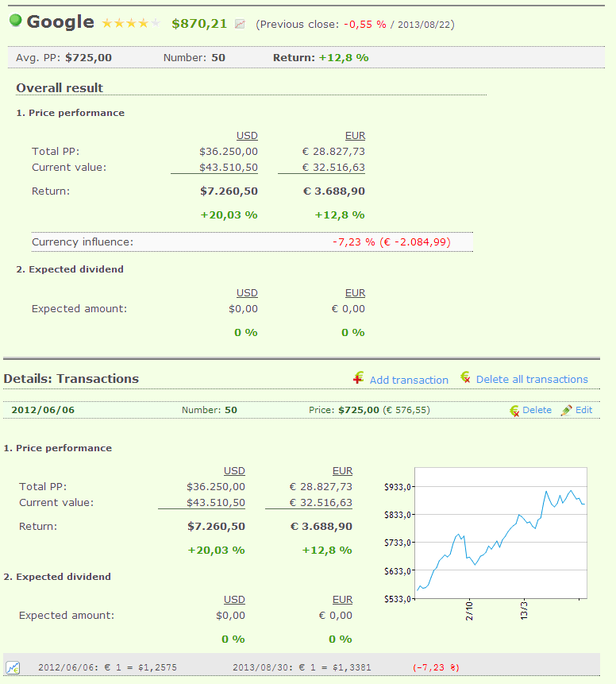
Task: Click Delete all transactions link
Action: point(532,380)
